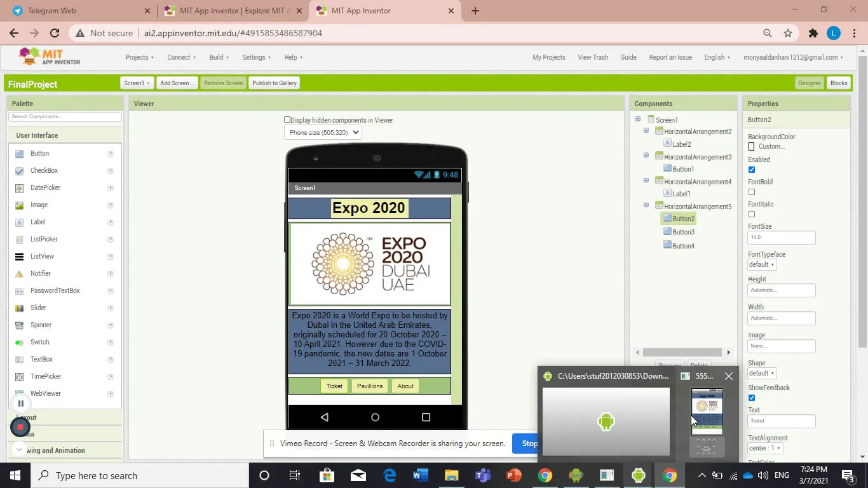Viewport: 868px width, 488px height.
Task: Open help for the Button component
Action: pos(111,154)
